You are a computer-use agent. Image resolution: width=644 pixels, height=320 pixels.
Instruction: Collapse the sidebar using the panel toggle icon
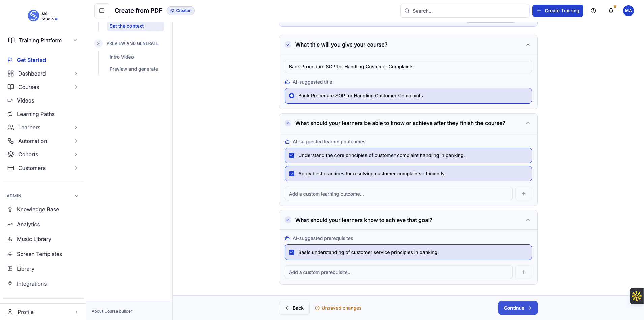click(x=101, y=10)
